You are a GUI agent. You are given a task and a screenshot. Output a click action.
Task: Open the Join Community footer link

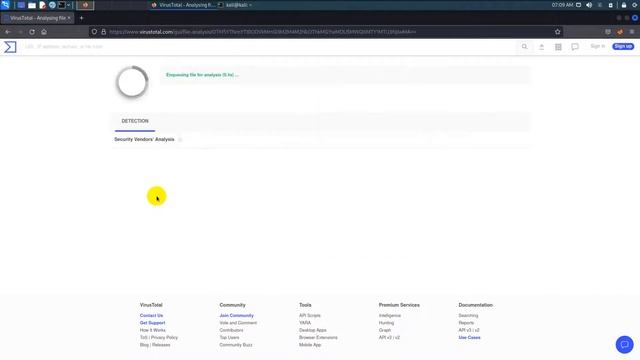[236, 316]
